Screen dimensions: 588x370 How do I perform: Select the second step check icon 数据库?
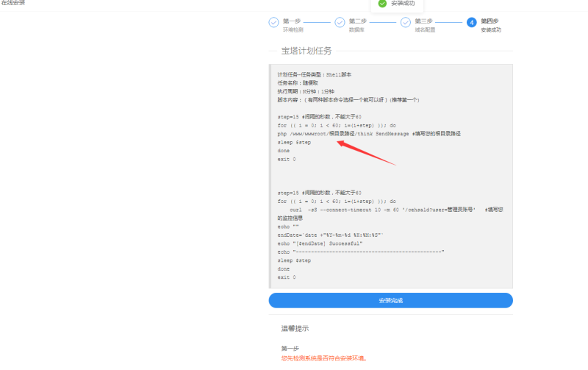click(340, 23)
